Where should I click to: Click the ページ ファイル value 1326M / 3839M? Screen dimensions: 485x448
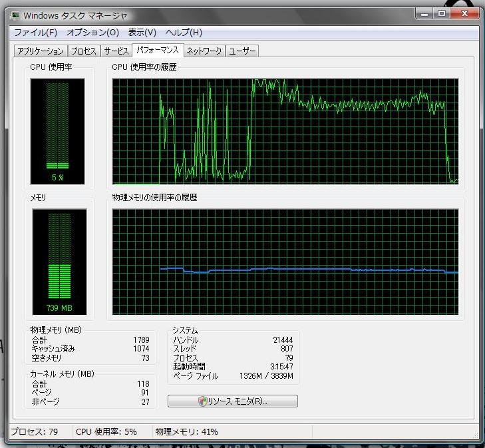coord(266,376)
